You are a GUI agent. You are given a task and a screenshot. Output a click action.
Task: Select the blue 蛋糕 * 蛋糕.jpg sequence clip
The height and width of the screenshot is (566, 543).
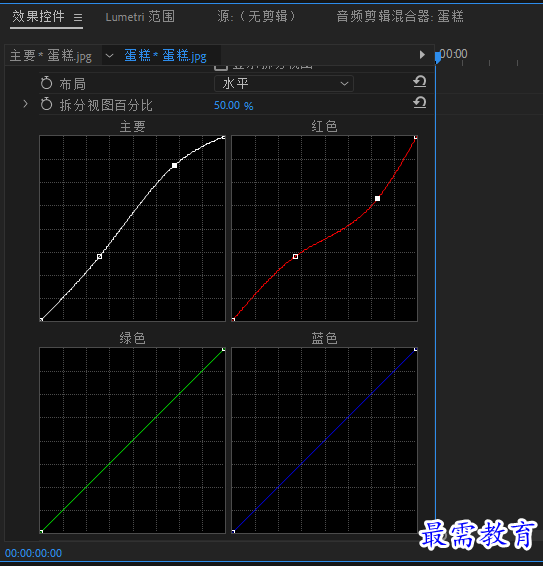166,56
